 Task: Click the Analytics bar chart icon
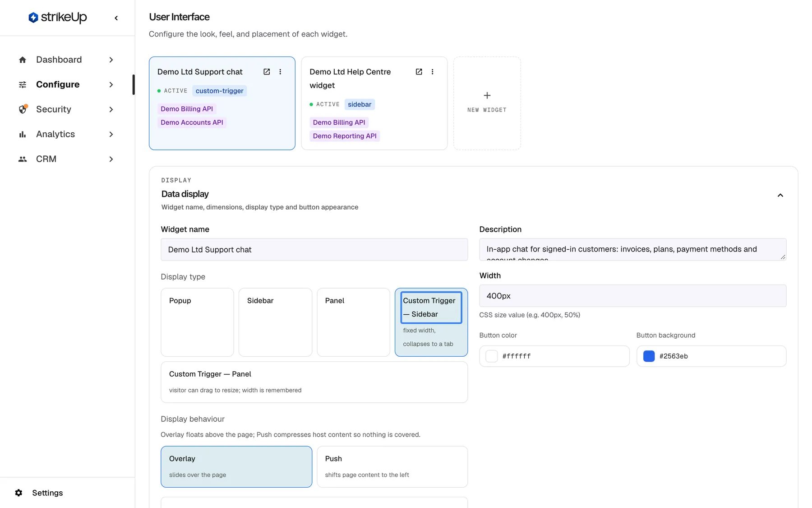click(23, 134)
